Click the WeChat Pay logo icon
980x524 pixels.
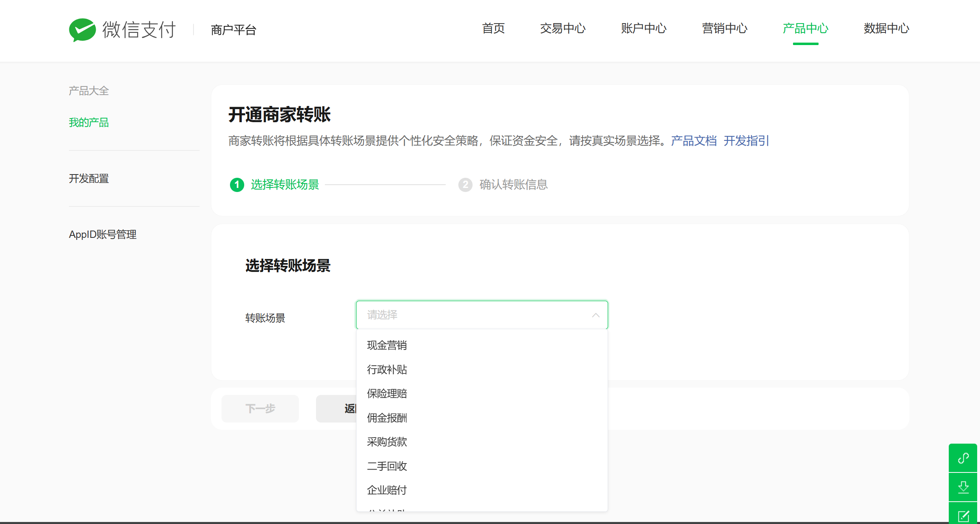[82, 30]
